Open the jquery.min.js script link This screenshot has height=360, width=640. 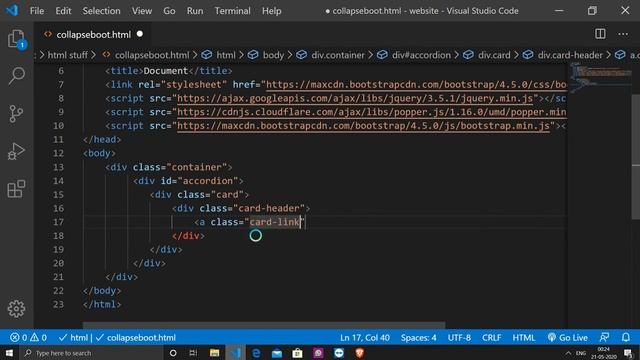(x=355, y=98)
